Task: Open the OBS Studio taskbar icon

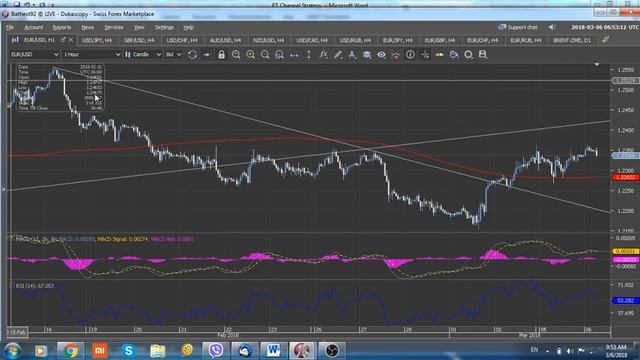Action: 332,351
